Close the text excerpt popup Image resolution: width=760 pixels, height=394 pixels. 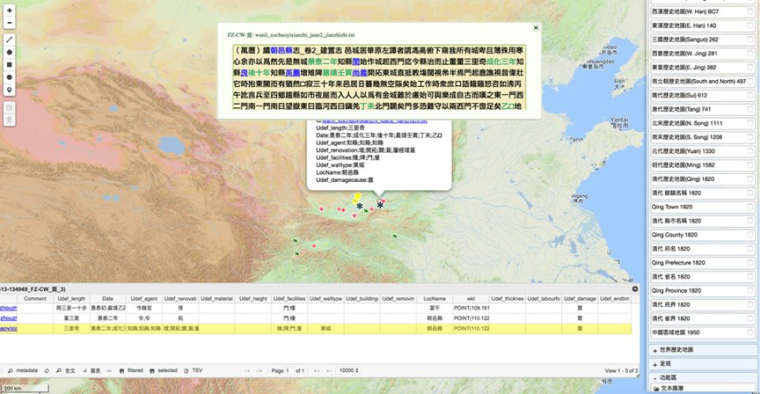point(536,28)
